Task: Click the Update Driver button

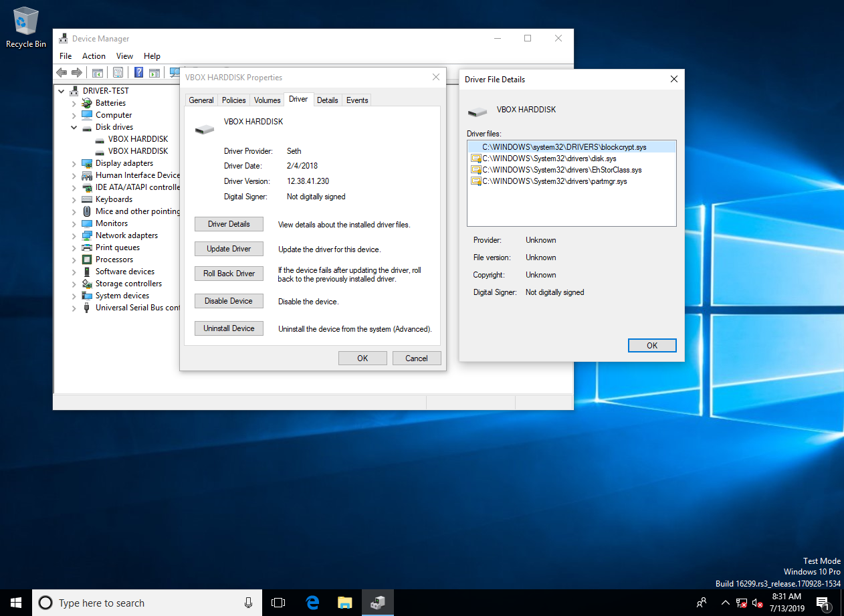Action: (x=229, y=249)
